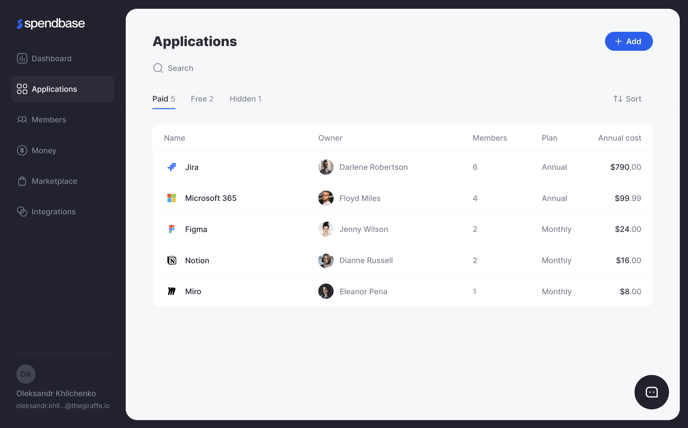Click Jira's Annual plan cell
The image size is (688, 428).
click(554, 167)
